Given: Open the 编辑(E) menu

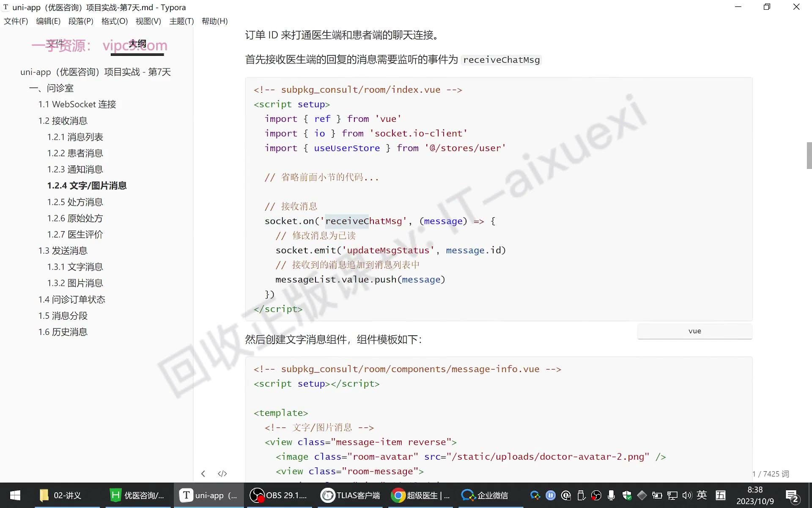Looking at the screenshot, I should click(x=48, y=21).
